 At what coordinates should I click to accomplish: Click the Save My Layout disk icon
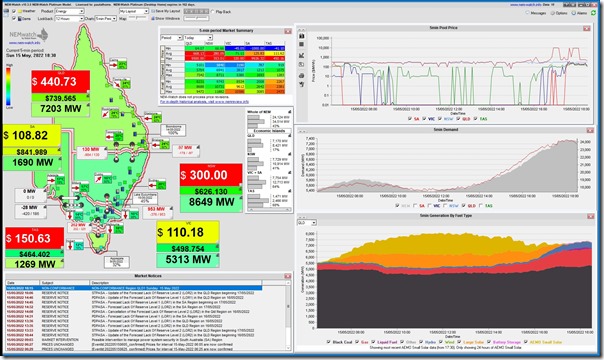tap(153, 11)
